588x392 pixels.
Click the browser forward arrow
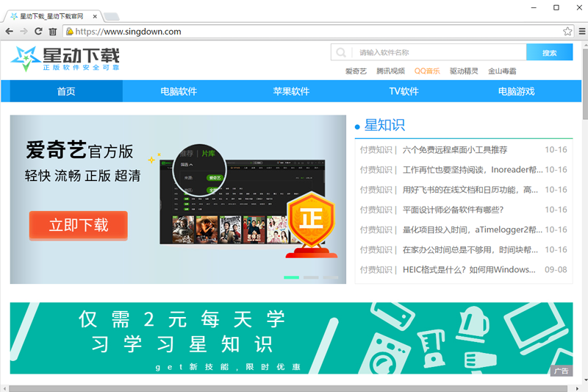tap(24, 32)
